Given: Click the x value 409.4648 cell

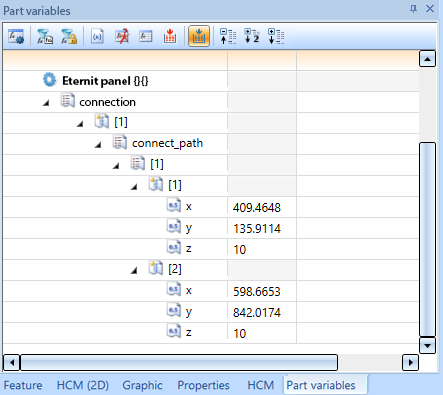Looking at the screenshot, I should (262, 207).
